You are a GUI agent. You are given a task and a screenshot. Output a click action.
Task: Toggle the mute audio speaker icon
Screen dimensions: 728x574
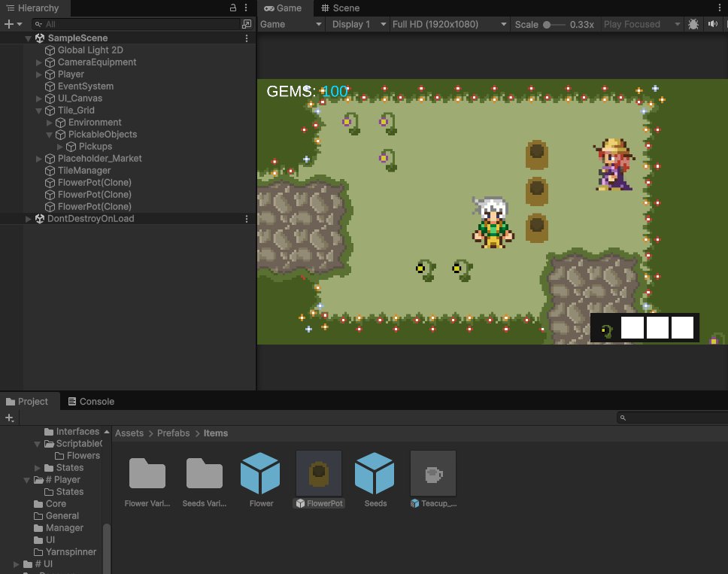pyautogui.click(x=713, y=24)
